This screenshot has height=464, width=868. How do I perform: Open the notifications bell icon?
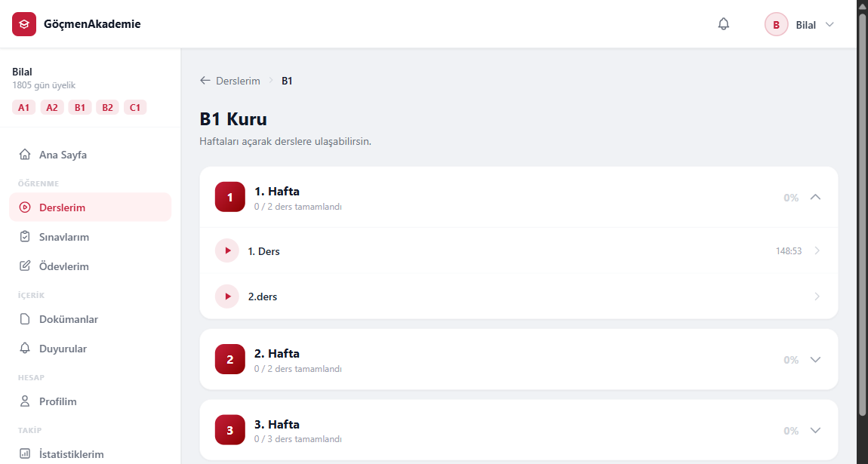tap(724, 24)
